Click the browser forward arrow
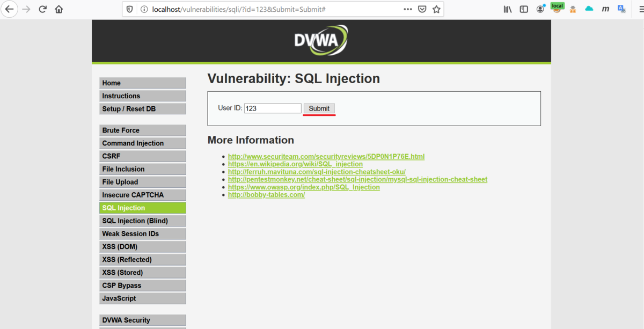This screenshot has width=644, height=329. [26, 9]
